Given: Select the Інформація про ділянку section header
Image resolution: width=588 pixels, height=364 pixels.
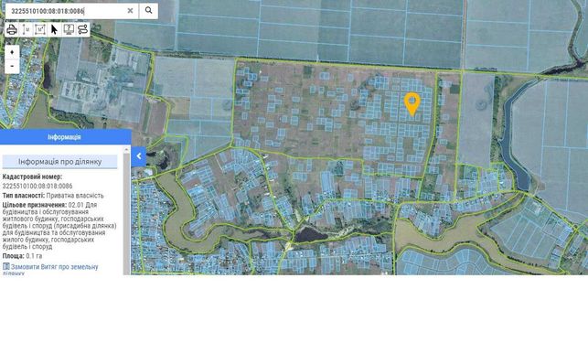Looking at the screenshot, I should pyautogui.click(x=59, y=162).
